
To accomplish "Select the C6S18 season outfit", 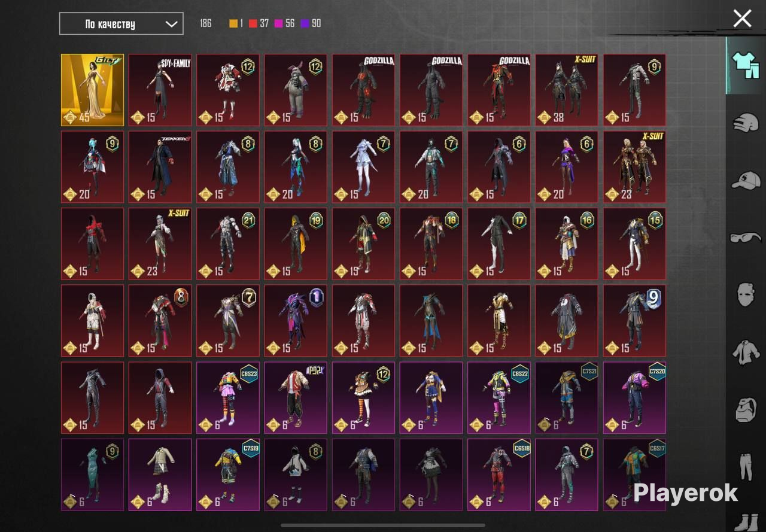I will click(x=499, y=475).
